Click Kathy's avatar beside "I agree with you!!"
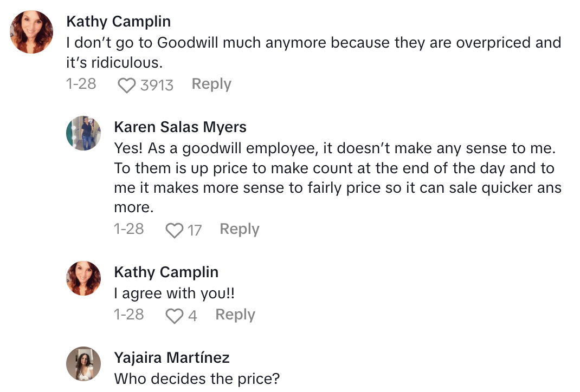The width and height of the screenshot is (580, 392). [x=83, y=278]
